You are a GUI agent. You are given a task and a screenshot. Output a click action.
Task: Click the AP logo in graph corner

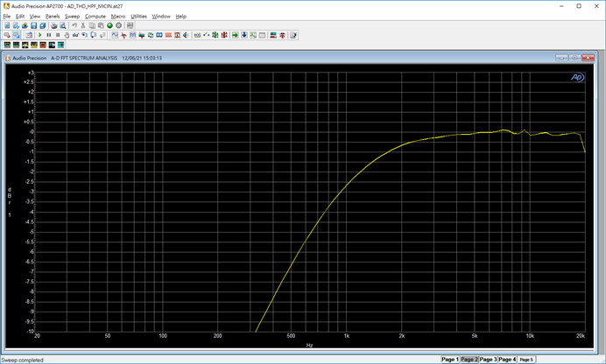pos(577,77)
